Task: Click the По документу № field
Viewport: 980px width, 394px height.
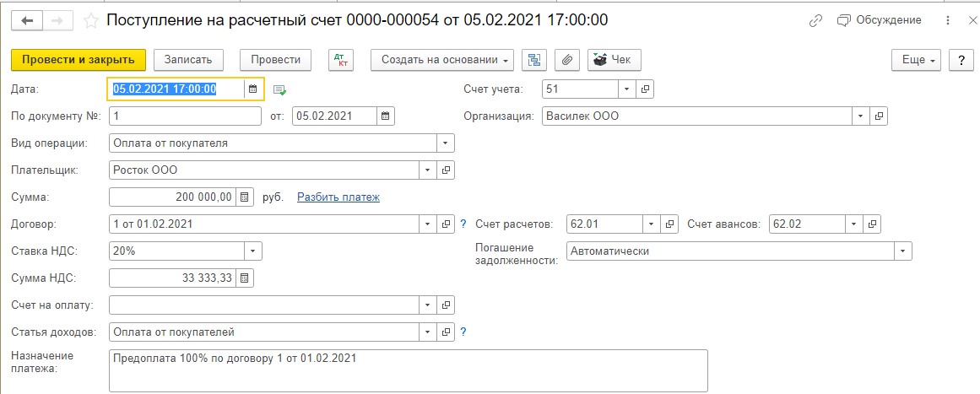Action: pyautogui.click(x=185, y=116)
